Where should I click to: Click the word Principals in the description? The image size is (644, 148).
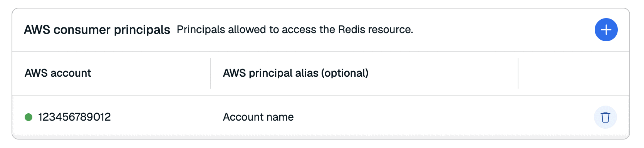[x=201, y=30]
